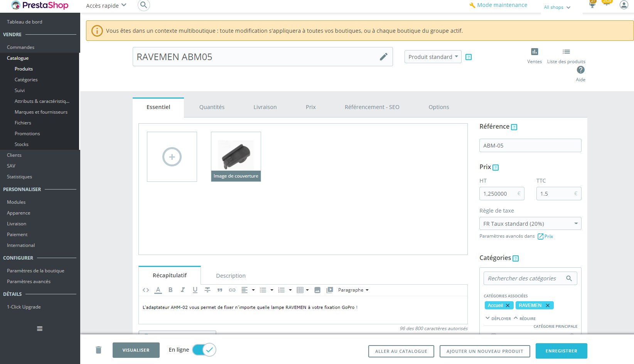634x364 pixels.
Task: Click the Enregistrer button
Action: click(x=561, y=351)
